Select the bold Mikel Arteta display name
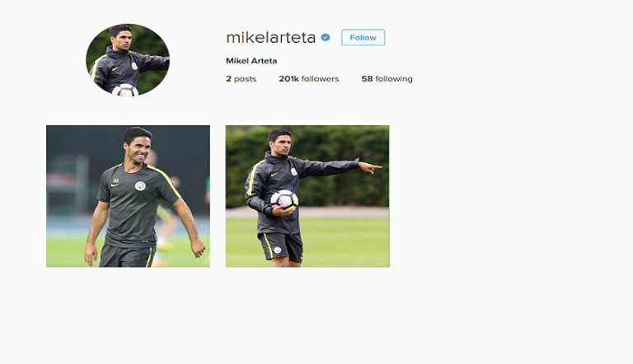Viewport: 633px width, 364px height. point(251,61)
